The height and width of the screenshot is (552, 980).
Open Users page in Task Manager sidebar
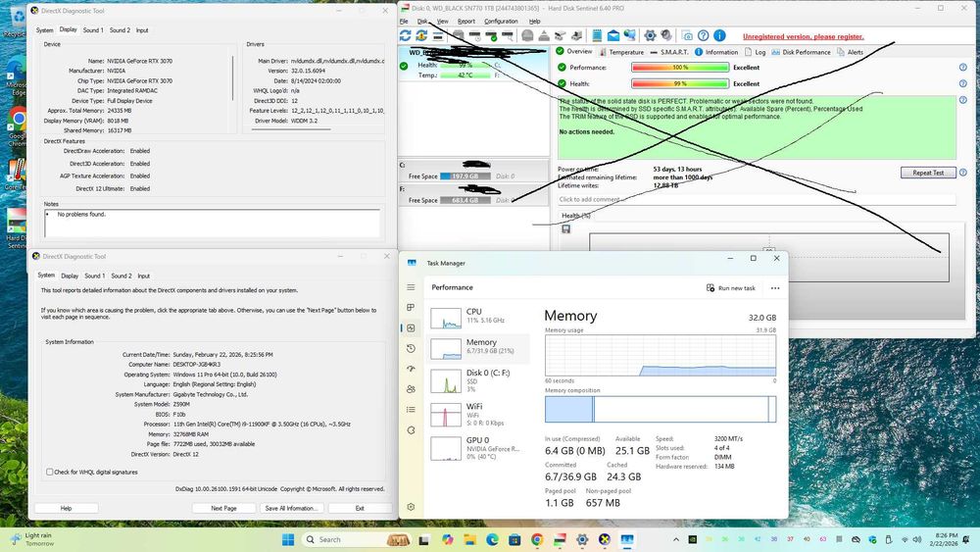coord(411,389)
